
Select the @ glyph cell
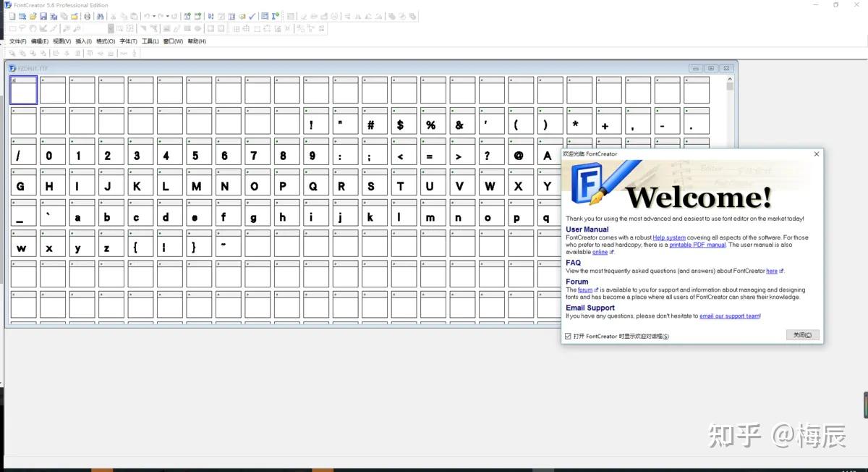521,151
